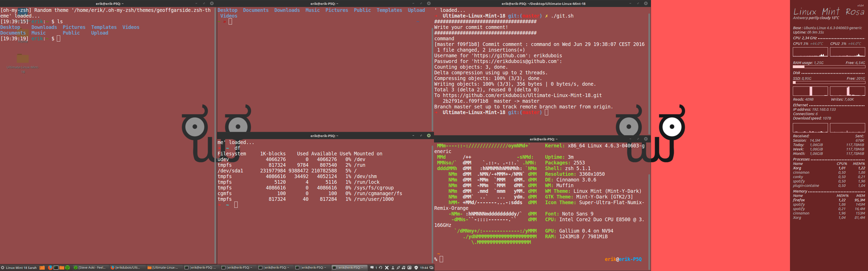Click the erik@erik-P5Q prompt in screenfetch terminal

623,259
